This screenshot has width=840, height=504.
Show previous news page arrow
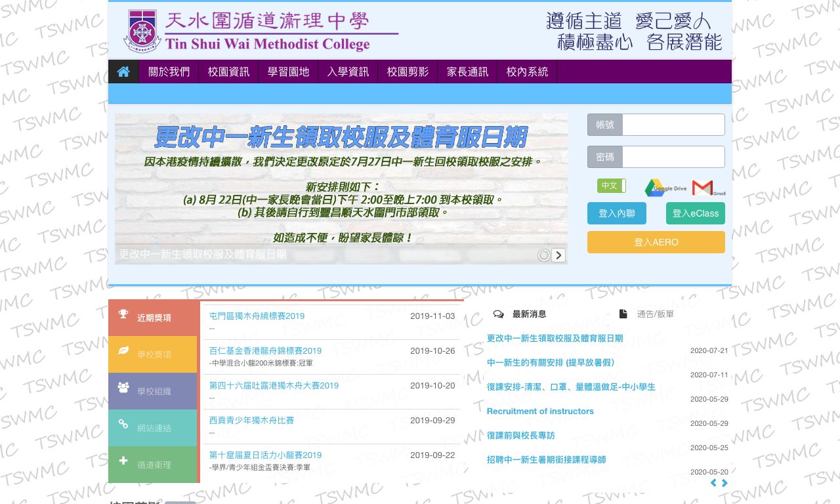(713, 483)
